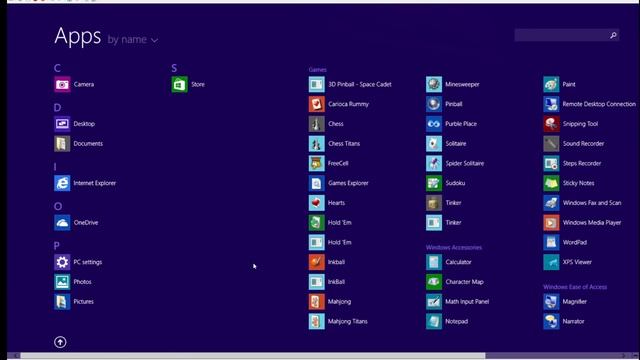
Task: Click the letter 'O' section header
Action: 58,207
